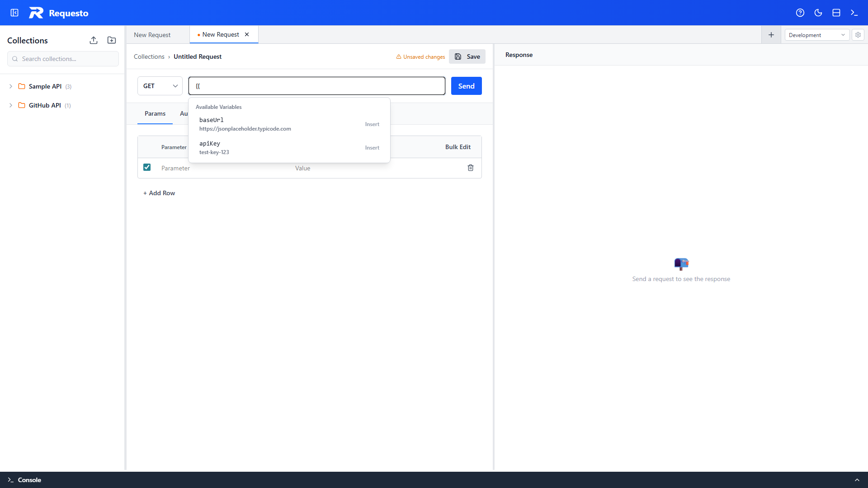Switch to split layout view
868x488 pixels.
836,13
